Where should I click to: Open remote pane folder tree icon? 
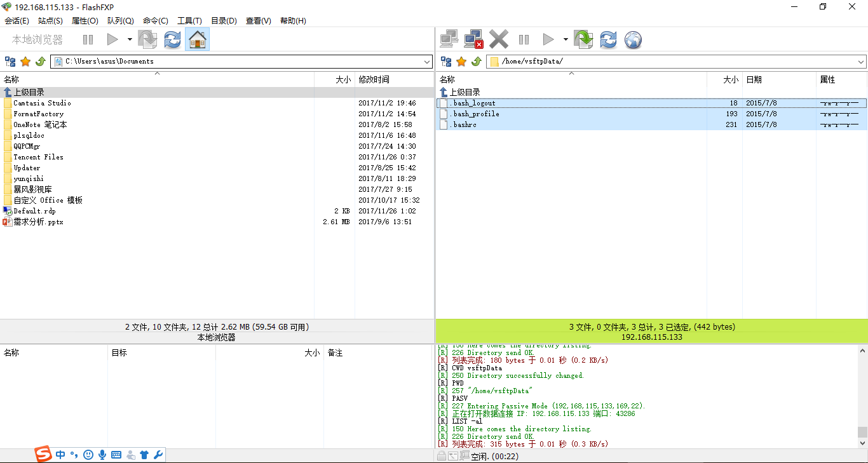click(x=446, y=62)
